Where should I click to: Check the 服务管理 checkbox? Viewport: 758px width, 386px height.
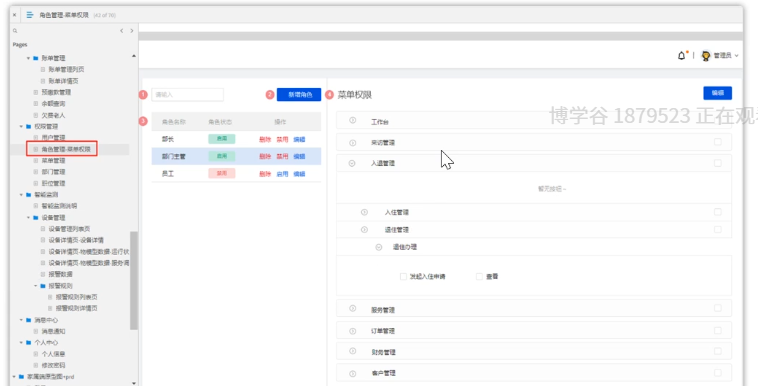[x=718, y=308]
